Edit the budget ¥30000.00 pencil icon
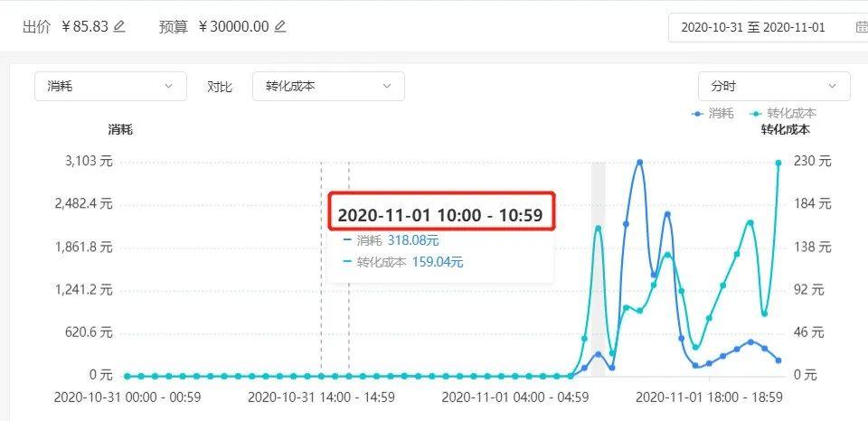The width and height of the screenshot is (868, 421). pyautogui.click(x=280, y=26)
